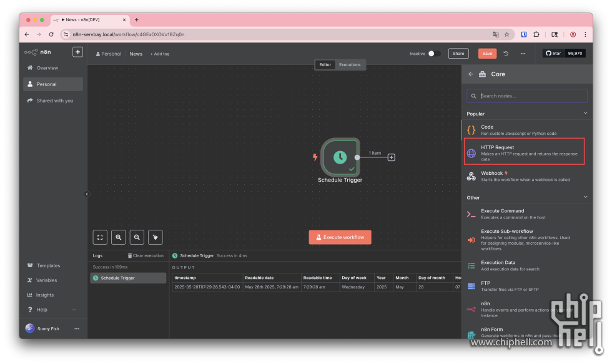Image resolution: width=612 pixels, height=364 pixels.
Task: Click Personal breadcrumb link
Action: click(x=109, y=54)
